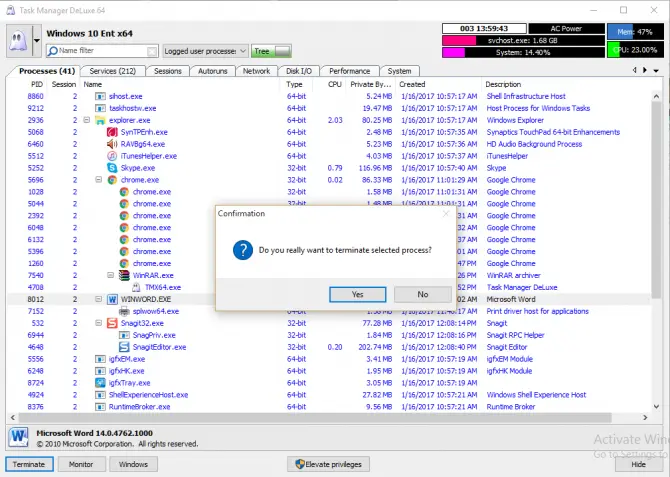Collapse the WINWORD.EXE tree node
670x477 pixels.
[99, 299]
